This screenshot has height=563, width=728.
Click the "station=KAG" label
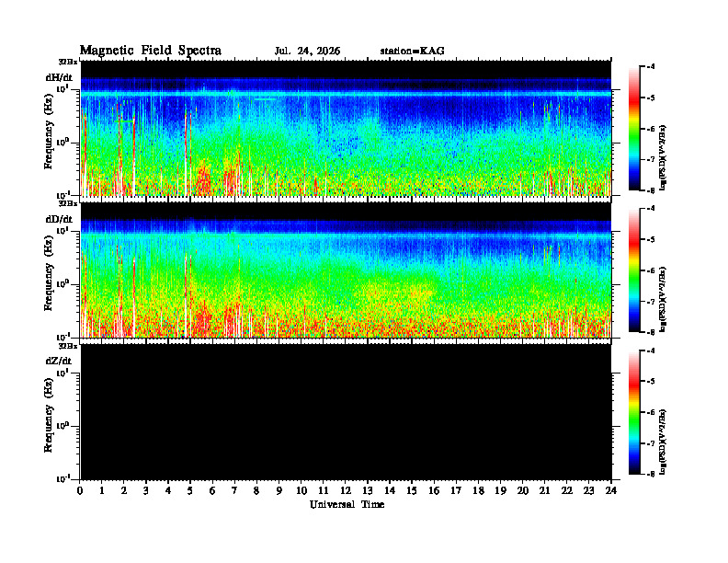click(x=413, y=52)
